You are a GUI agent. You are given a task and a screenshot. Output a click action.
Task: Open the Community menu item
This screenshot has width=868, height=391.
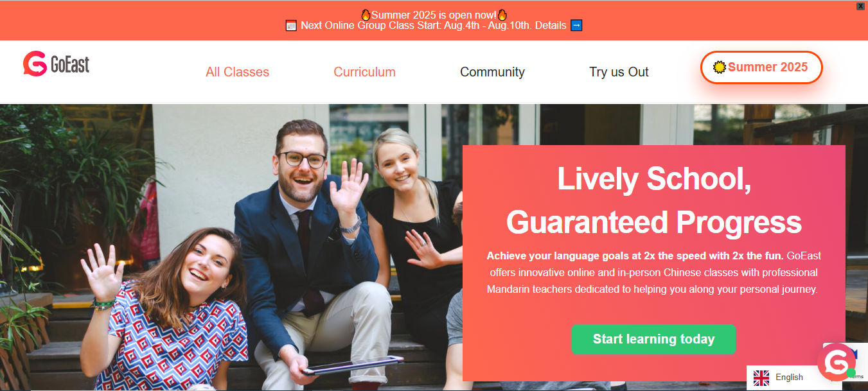pos(492,72)
